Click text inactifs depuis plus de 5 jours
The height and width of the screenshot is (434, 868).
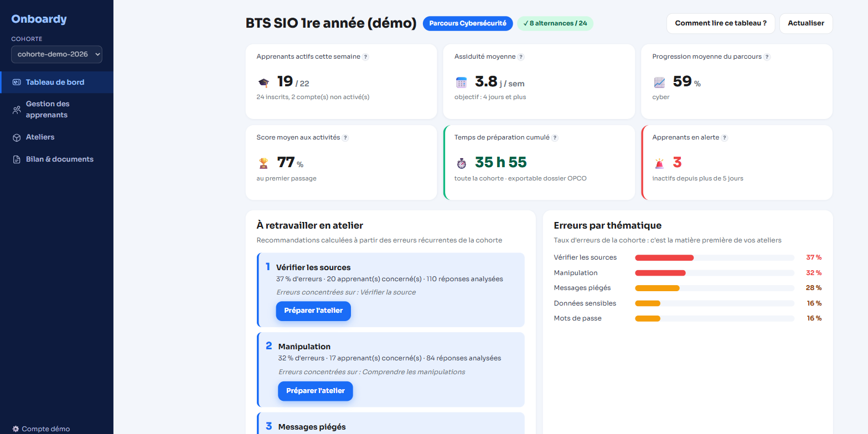click(x=697, y=178)
